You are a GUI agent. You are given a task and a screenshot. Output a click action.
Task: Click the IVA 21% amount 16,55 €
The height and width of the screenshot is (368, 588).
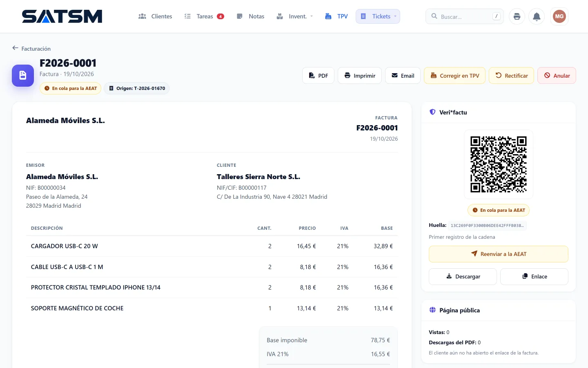click(380, 354)
